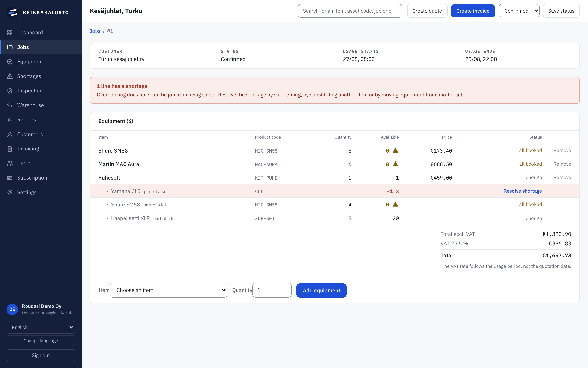Click the Add equipment button

tap(321, 290)
